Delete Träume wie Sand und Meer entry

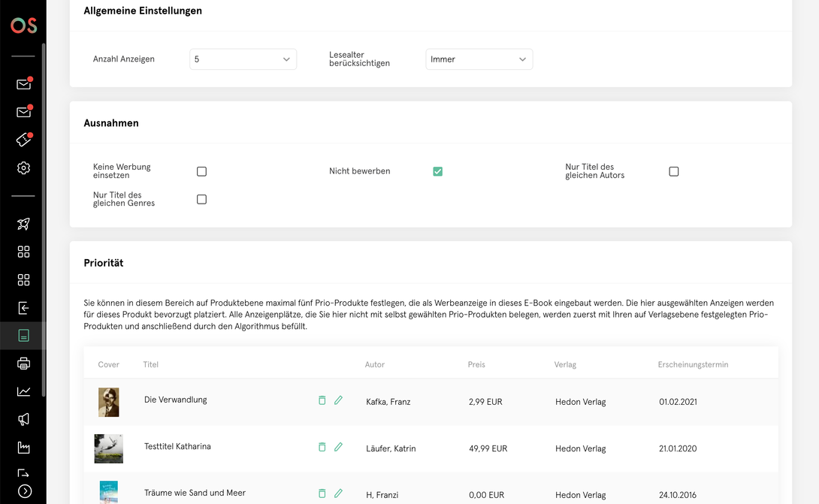click(x=322, y=493)
